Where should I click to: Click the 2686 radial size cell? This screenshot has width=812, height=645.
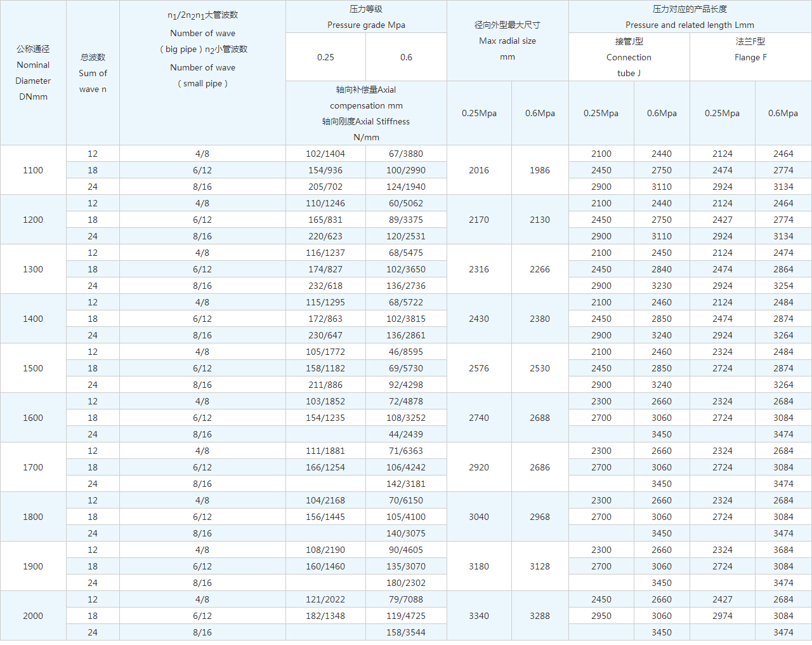(x=540, y=467)
